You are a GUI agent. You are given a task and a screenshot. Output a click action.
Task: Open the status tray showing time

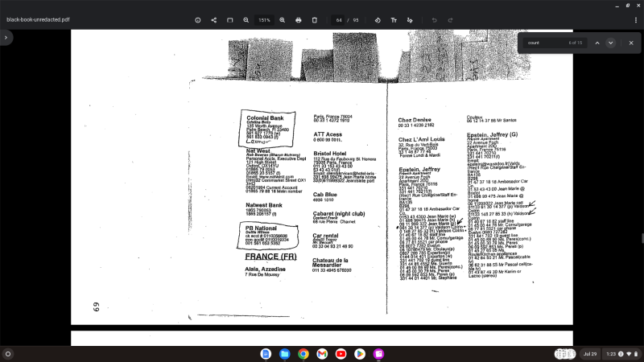(x=621, y=354)
